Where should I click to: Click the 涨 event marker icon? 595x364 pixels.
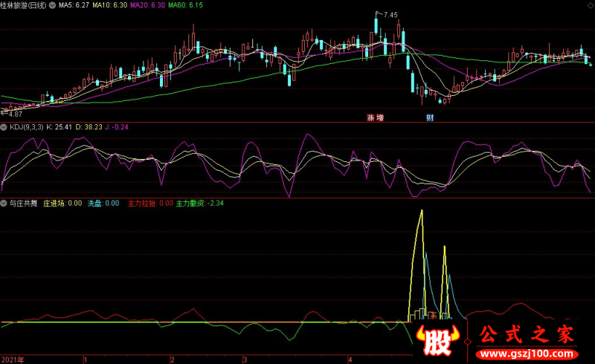370,117
